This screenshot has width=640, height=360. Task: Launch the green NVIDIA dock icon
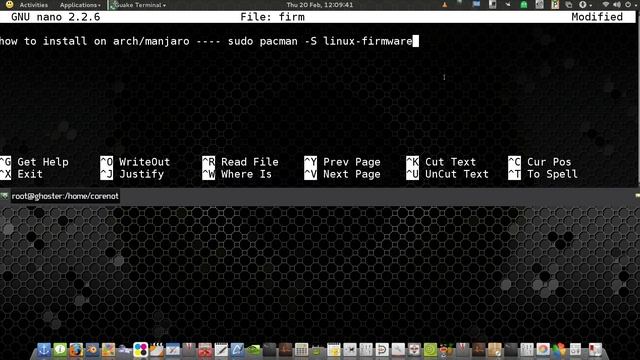click(253, 349)
